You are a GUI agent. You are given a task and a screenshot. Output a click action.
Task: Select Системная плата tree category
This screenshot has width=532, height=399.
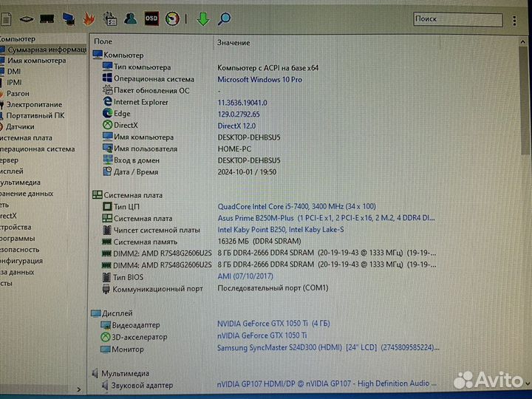click(27, 137)
